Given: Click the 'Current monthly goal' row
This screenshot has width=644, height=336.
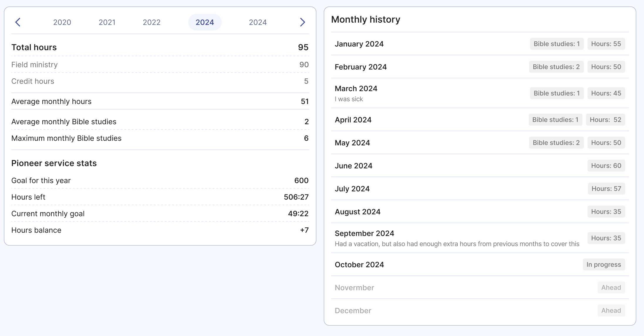Looking at the screenshot, I should 160,214.
